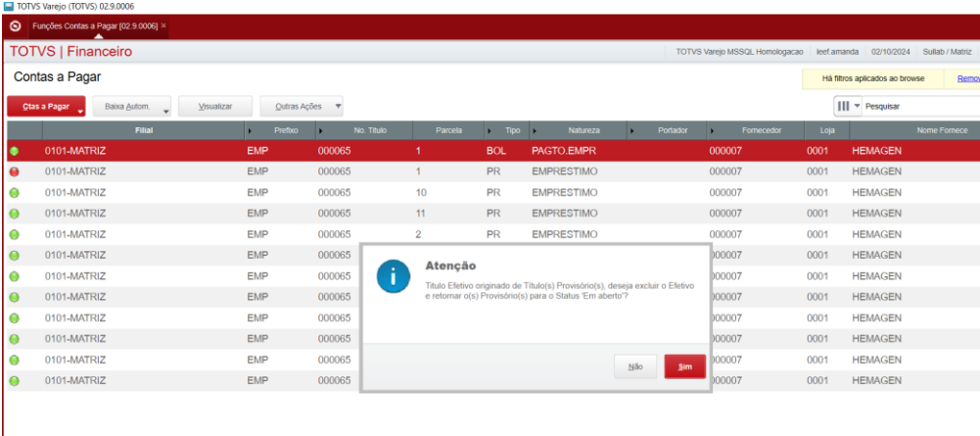Click the 02/10/2024 date label
This screenshot has height=436, width=980.
tap(891, 52)
